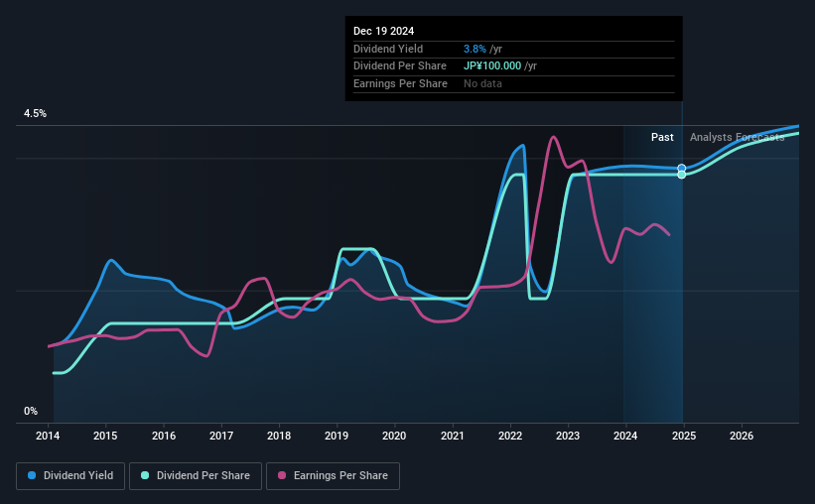Click the 0% y-axis label
The width and height of the screenshot is (815, 504).
31,411
